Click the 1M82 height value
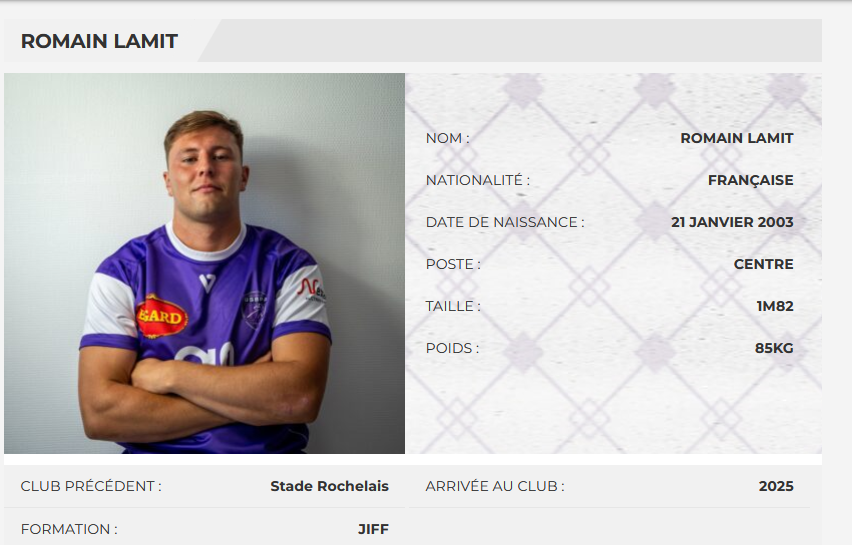Screen dimensions: 852x545 coord(774,306)
